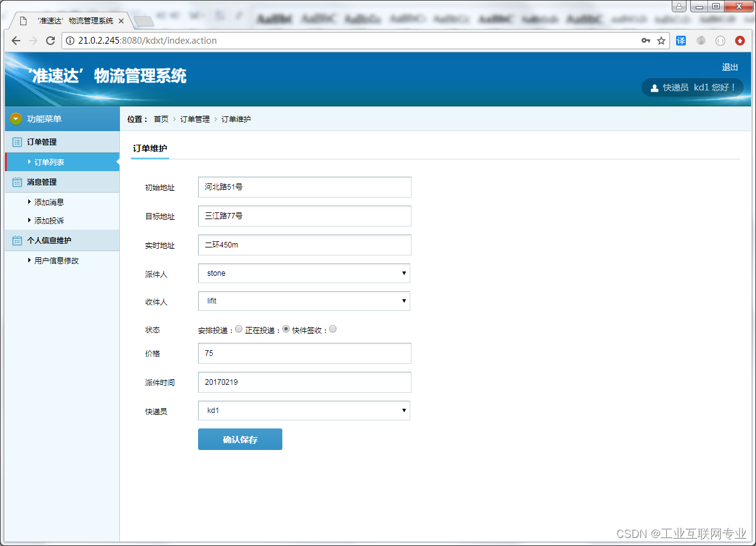Click the 派件时间 input field

[x=304, y=382]
